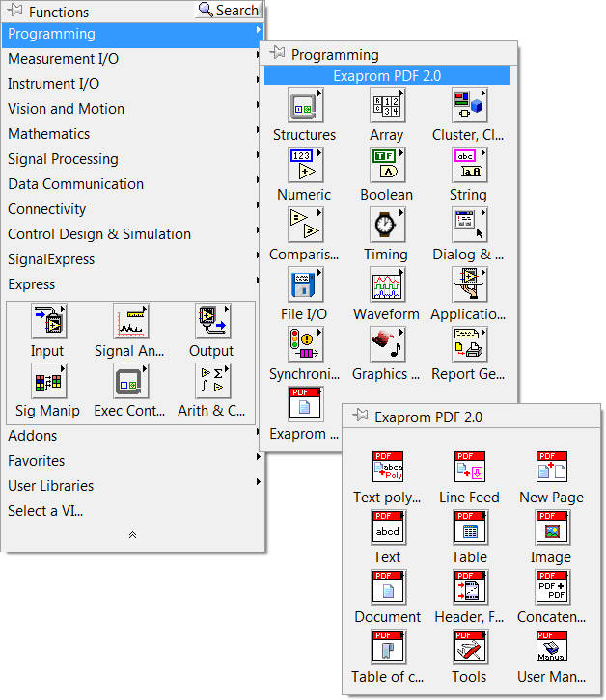Open the Timing watch icon

coord(387,225)
